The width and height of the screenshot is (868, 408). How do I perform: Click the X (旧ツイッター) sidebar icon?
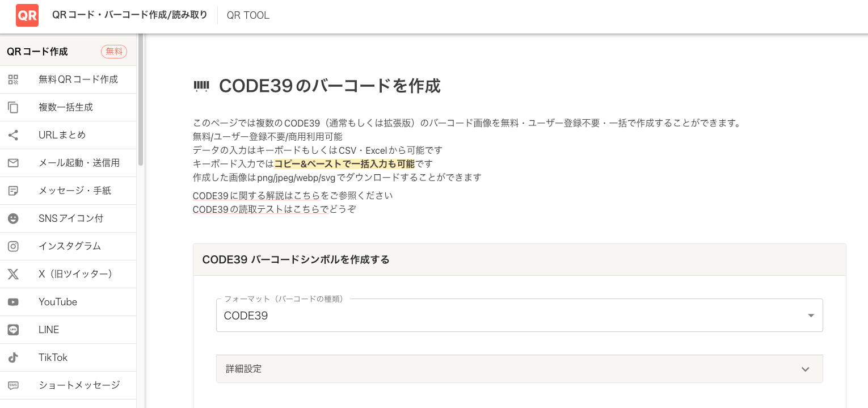point(12,274)
